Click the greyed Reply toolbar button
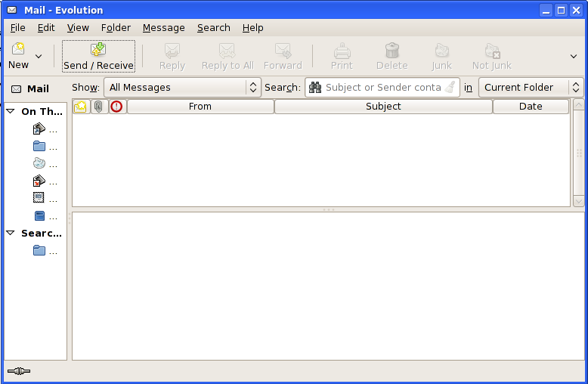 pos(172,56)
